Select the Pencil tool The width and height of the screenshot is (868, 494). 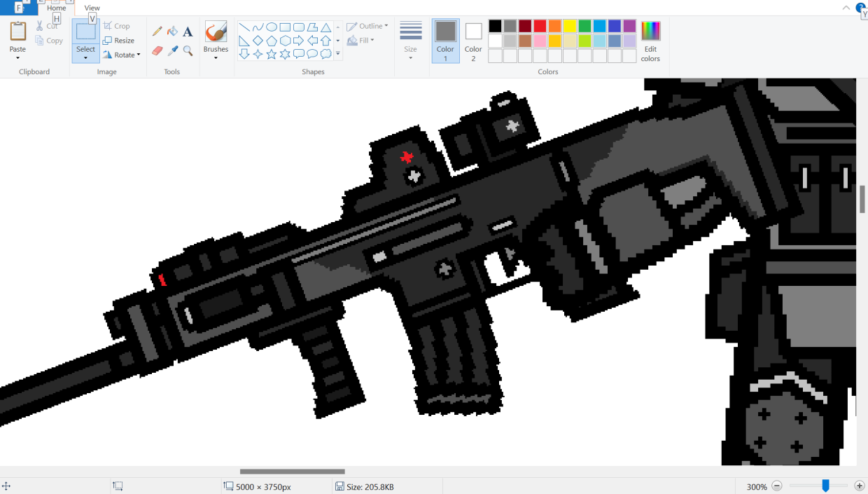tap(157, 32)
